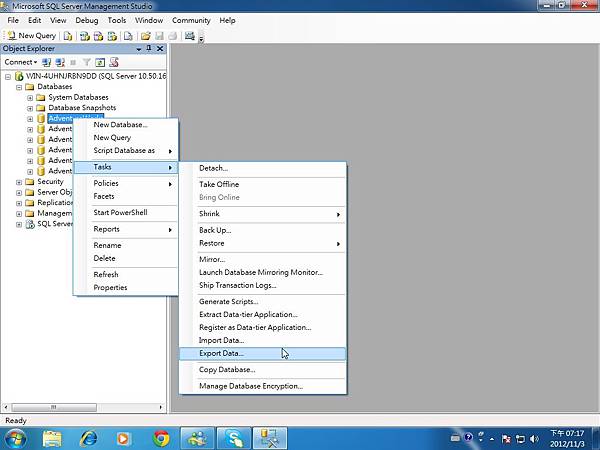
Task: Choose Start PowerShell
Action: pyautogui.click(x=126, y=212)
